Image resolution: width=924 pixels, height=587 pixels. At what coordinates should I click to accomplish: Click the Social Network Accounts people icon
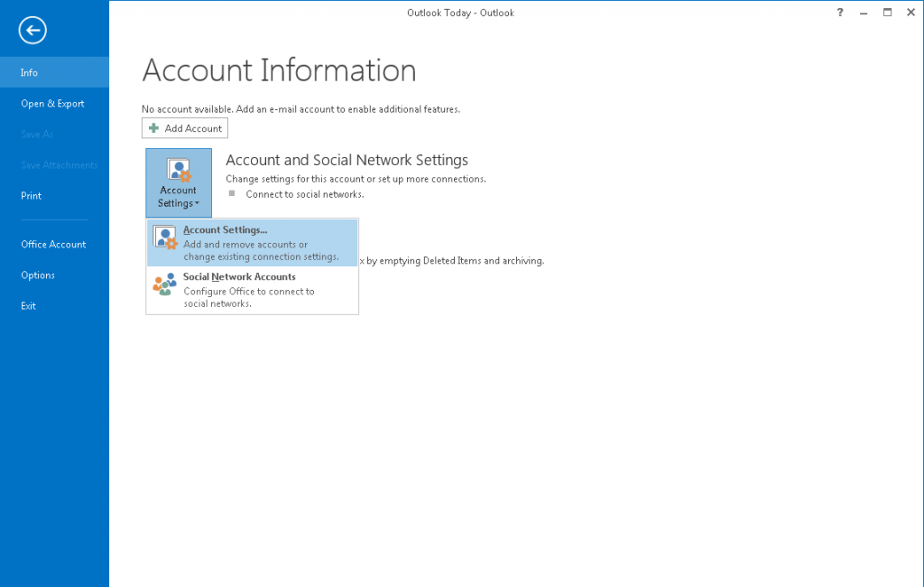point(165,284)
